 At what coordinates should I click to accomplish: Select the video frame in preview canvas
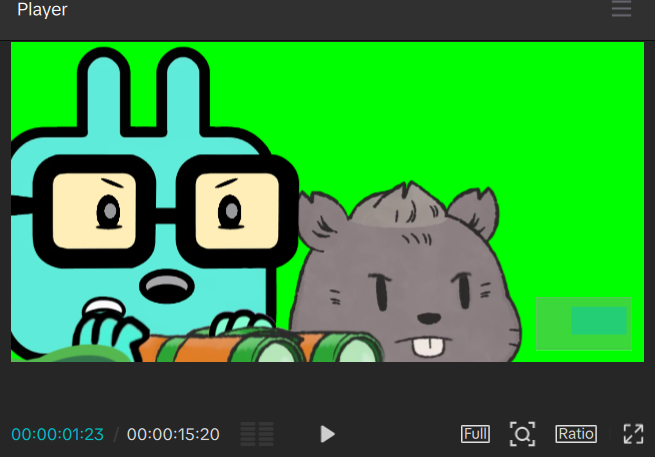click(327, 202)
